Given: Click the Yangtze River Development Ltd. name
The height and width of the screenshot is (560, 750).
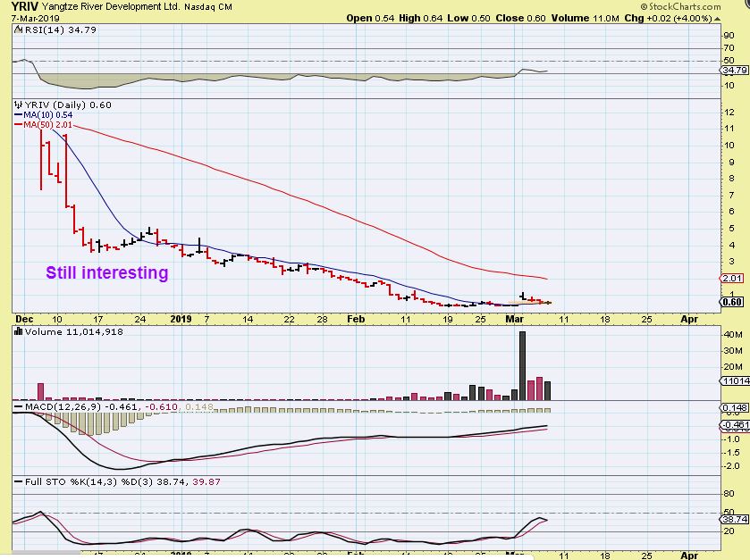Looking at the screenshot, I should click(111, 6).
